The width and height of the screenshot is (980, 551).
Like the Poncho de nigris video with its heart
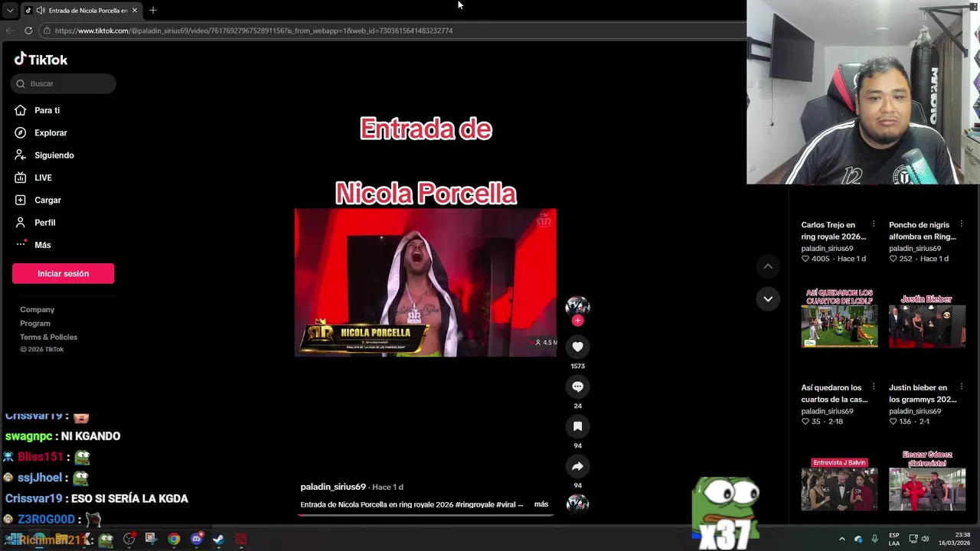click(x=893, y=259)
